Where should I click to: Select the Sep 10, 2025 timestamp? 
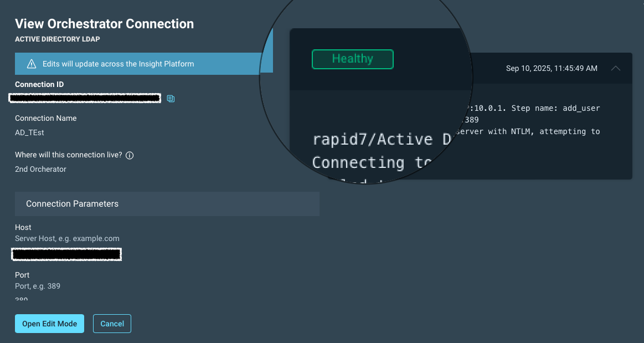tap(552, 68)
